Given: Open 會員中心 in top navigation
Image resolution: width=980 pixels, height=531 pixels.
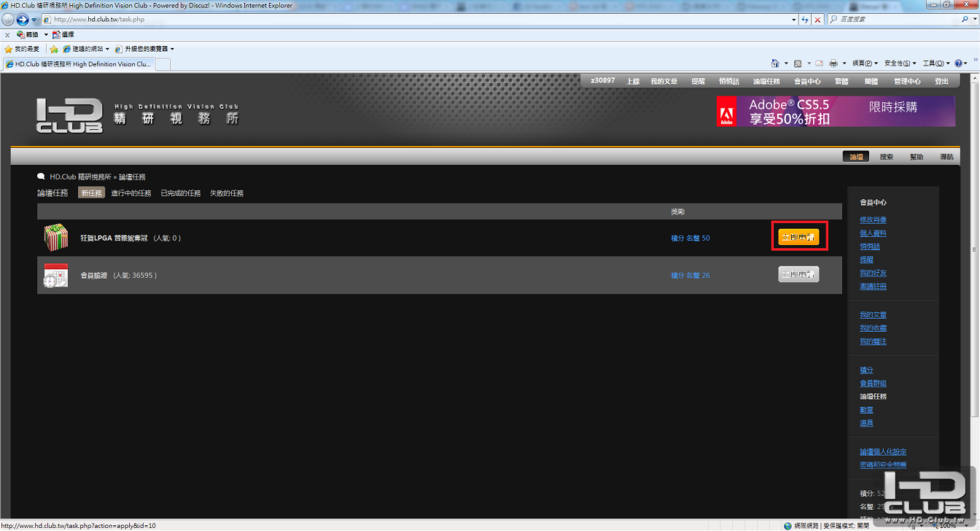Looking at the screenshot, I should pyautogui.click(x=807, y=81).
